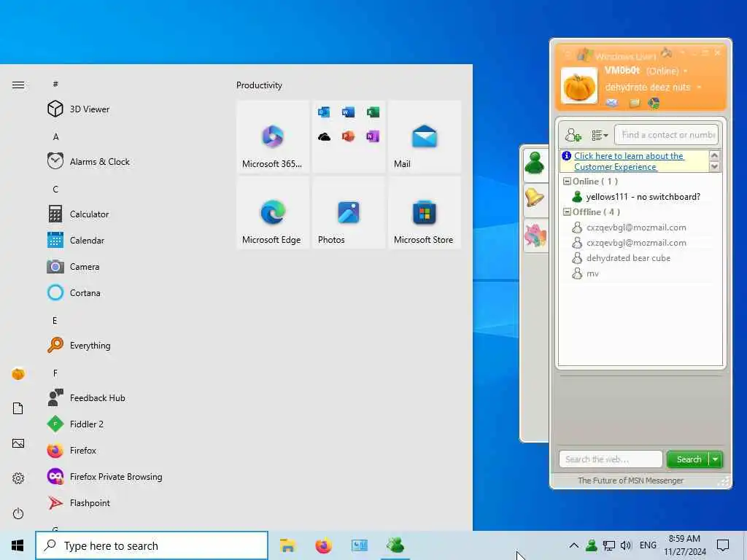Click the pumpkin display picture in Messenger

(578, 86)
